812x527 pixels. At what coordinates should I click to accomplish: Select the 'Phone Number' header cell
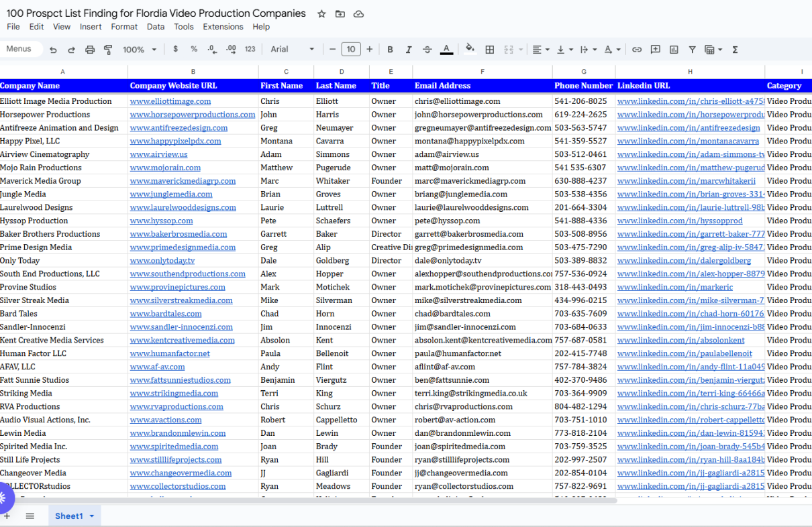[x=584, y=86]
